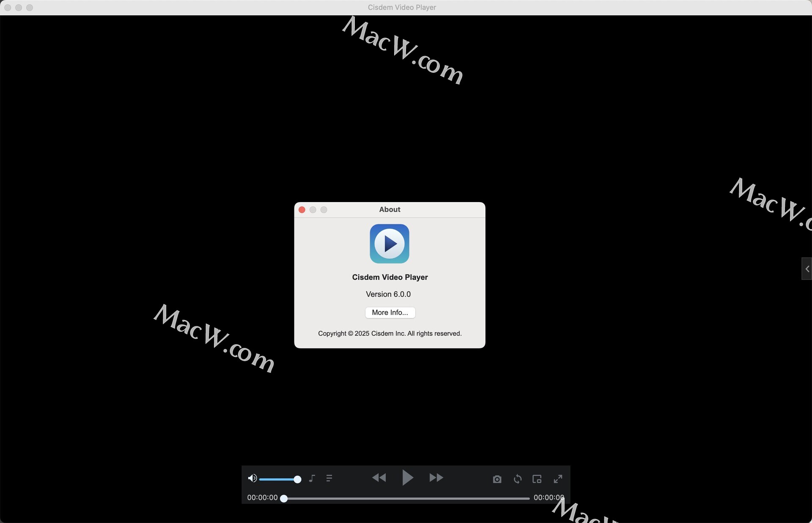Start playback with the play button
This screenshot has height=523, width=812.
pos(408,477)
